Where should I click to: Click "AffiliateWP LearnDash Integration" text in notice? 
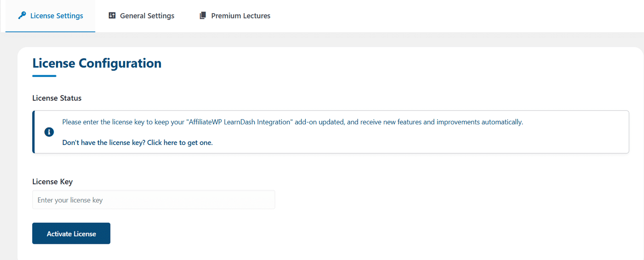[240, 122]
